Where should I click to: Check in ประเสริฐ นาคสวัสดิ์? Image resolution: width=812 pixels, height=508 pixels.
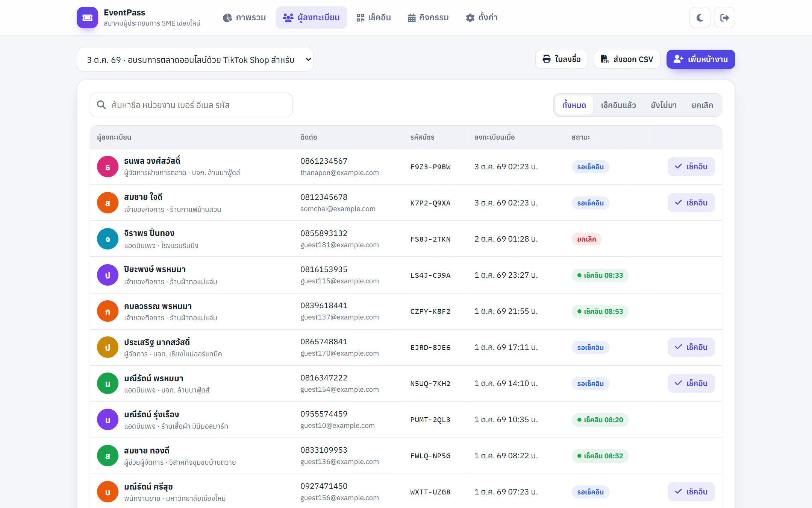(x=691, y=347)
